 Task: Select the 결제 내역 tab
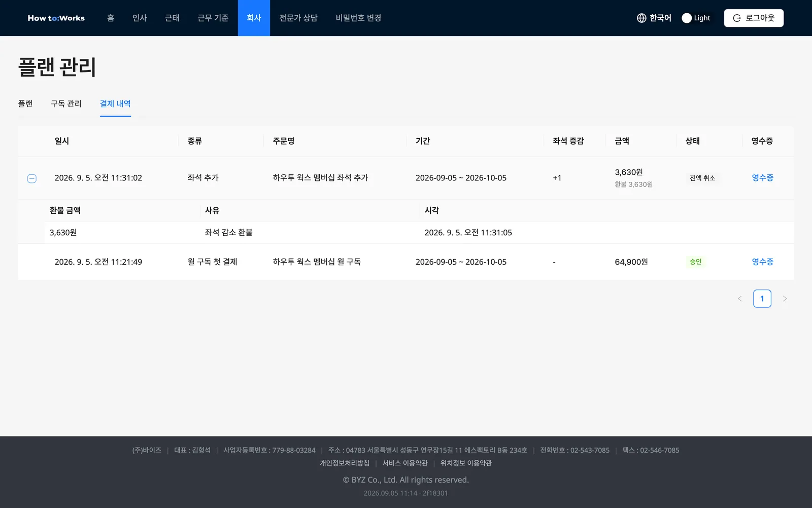pos(115,104)
